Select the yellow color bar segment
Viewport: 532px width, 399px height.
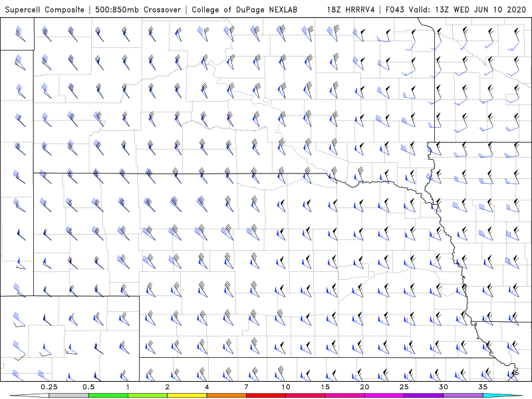187,396
